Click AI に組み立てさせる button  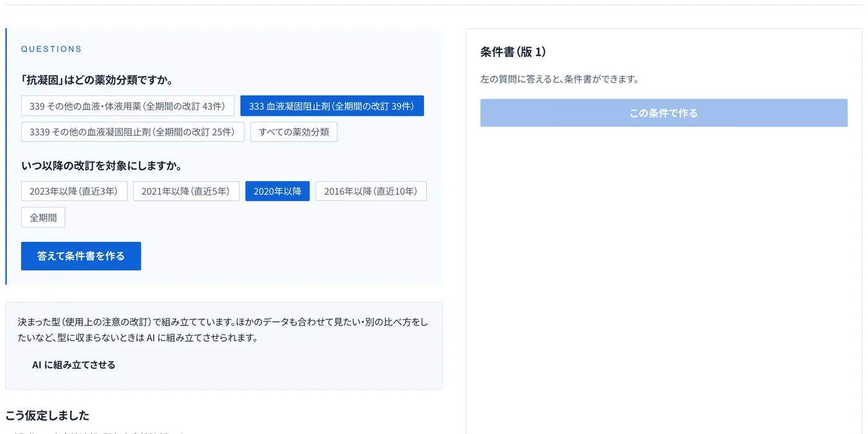point(74,365)
